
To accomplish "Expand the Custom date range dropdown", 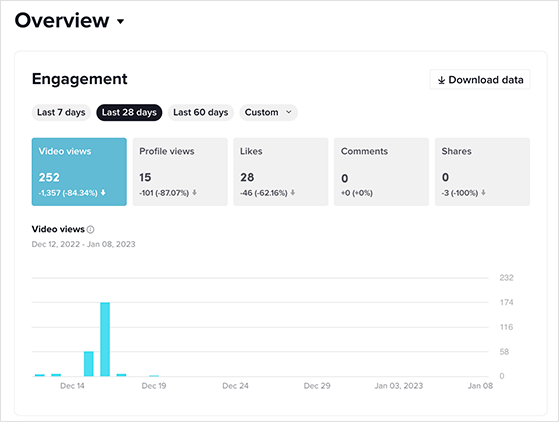I will coord(268,113).
